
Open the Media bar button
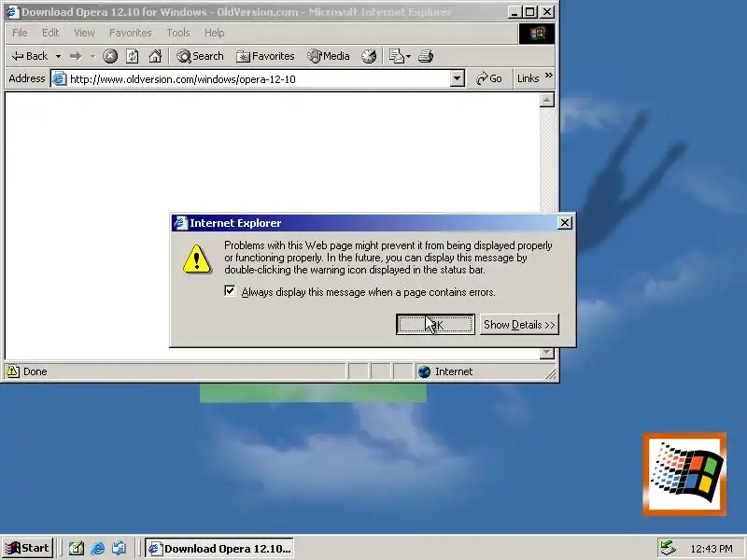(x=329, y=56)
